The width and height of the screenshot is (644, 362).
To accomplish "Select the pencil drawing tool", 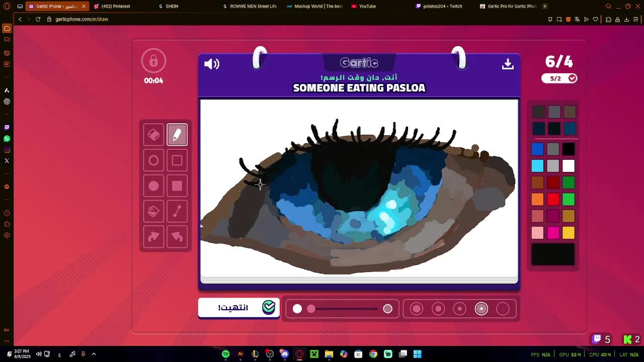I will (x=177, y=135).
